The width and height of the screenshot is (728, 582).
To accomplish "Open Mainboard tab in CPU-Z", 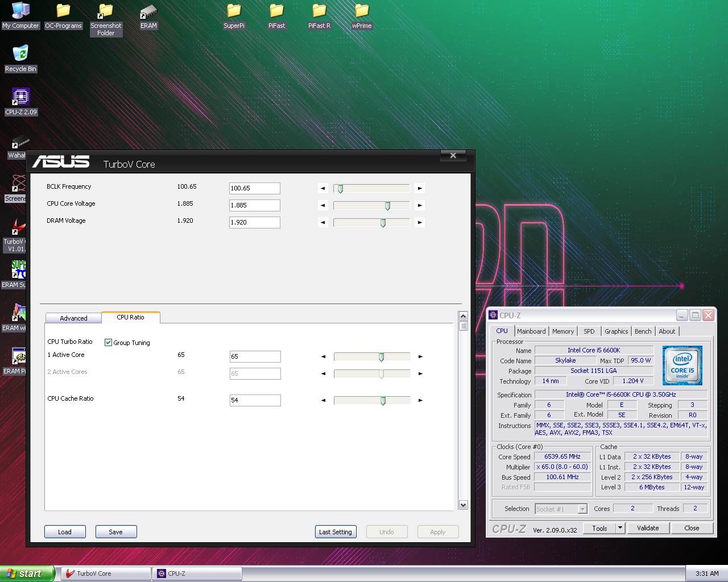I will tap(531, 331).
